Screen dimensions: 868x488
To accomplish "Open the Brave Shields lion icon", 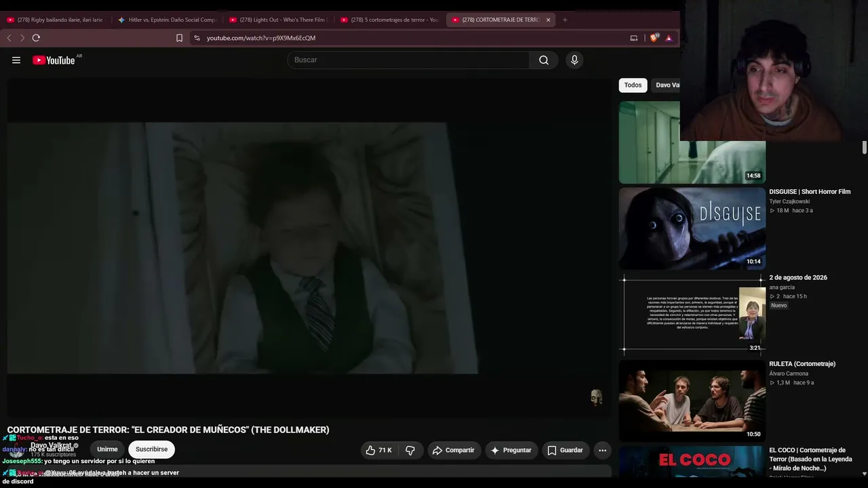I will (x=654, y=38).
